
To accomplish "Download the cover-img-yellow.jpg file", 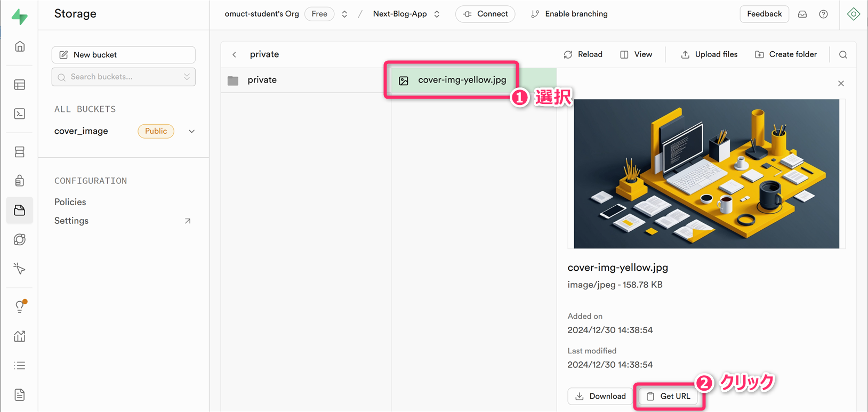I will [600, 396].
